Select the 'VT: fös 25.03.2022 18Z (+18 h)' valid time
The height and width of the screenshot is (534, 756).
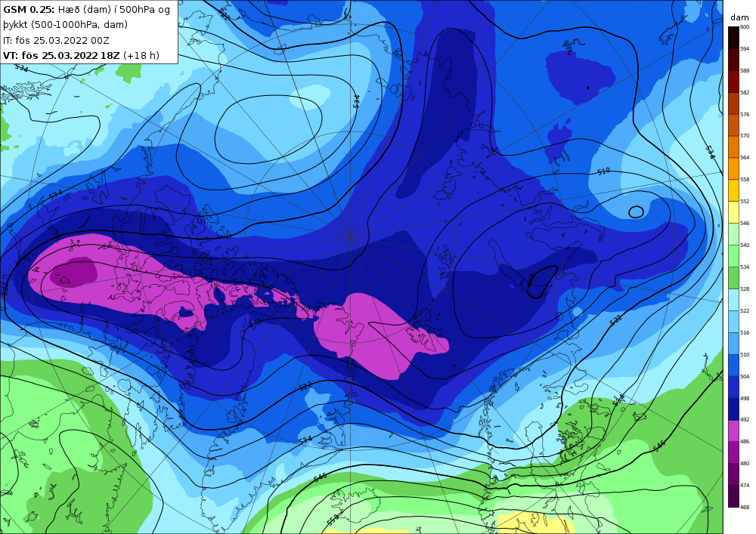tap(81, 55)
